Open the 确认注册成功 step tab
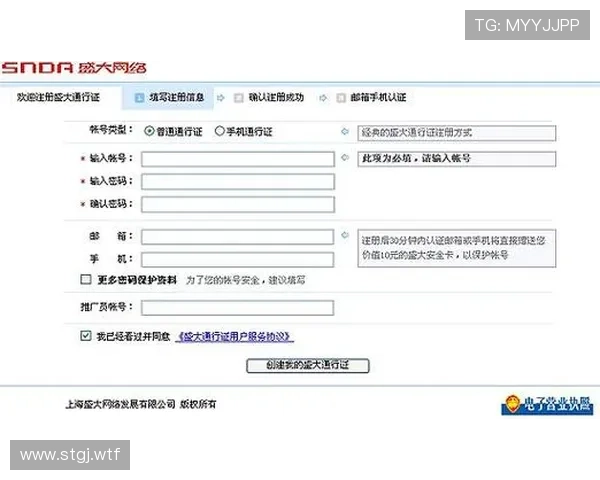The image size is (600, 480). pyautogui.click(x=269, y=98)
